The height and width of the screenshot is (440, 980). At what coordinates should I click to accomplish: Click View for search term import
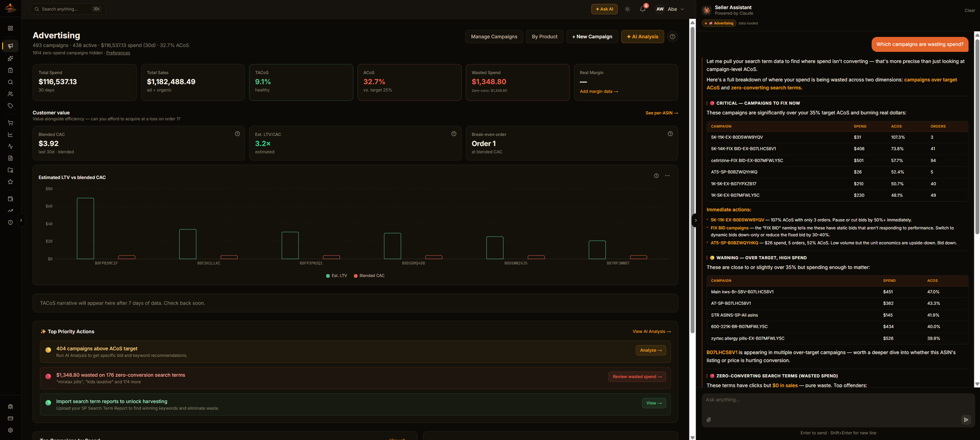click(x=654, y=403)
